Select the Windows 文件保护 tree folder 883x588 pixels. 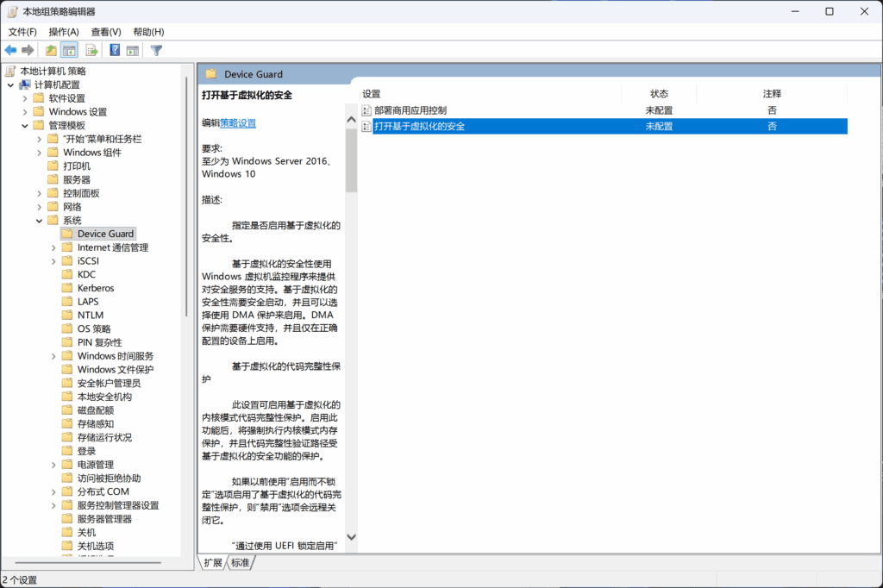click(x=115, y=369)
